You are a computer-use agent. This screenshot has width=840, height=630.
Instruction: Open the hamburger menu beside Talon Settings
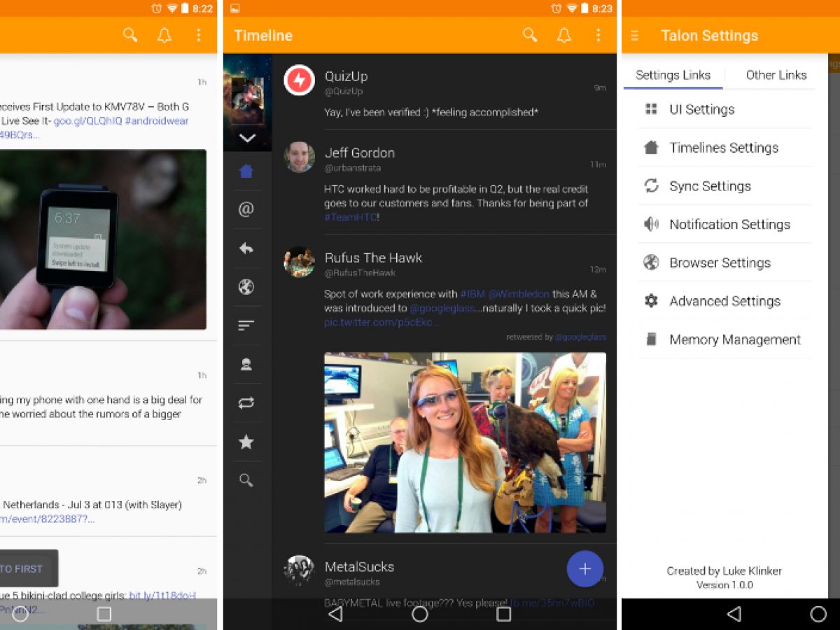pyautogui.click(x=635, y=36)
